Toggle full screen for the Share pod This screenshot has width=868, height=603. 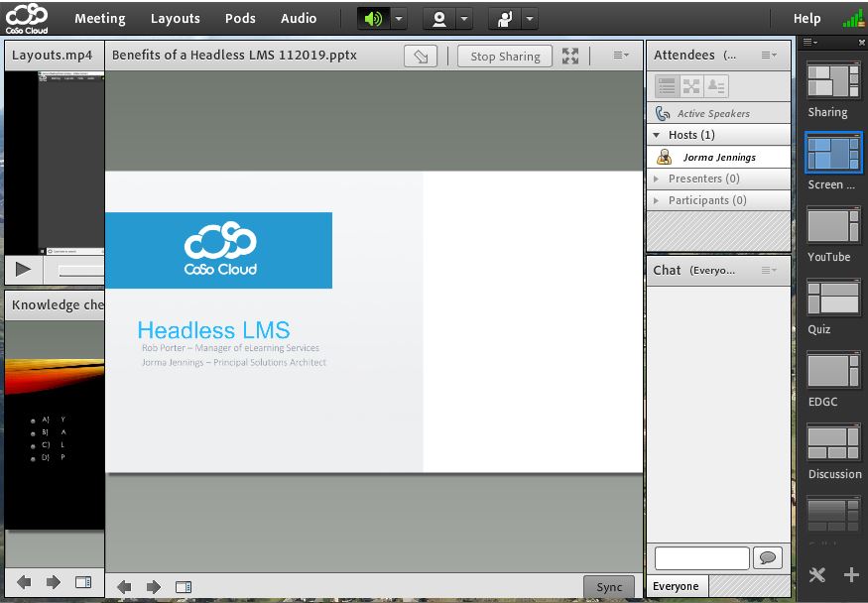pos(570,56)
